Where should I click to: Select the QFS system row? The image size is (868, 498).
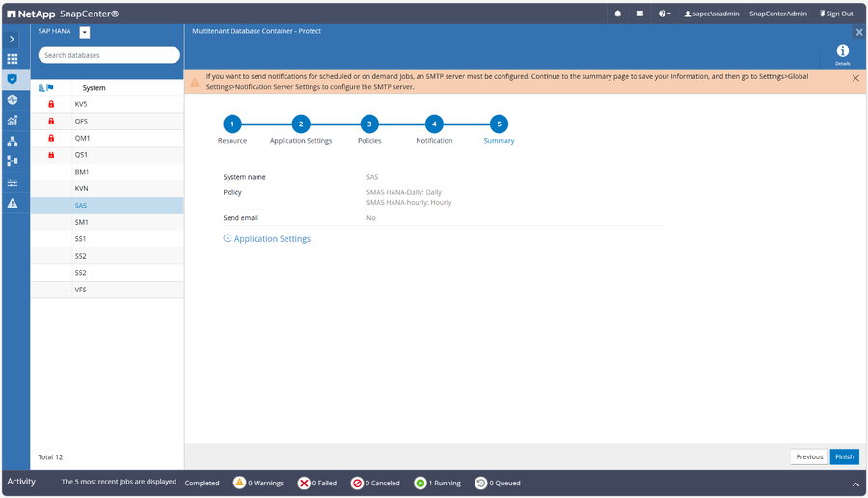click(x=107, y=122)
